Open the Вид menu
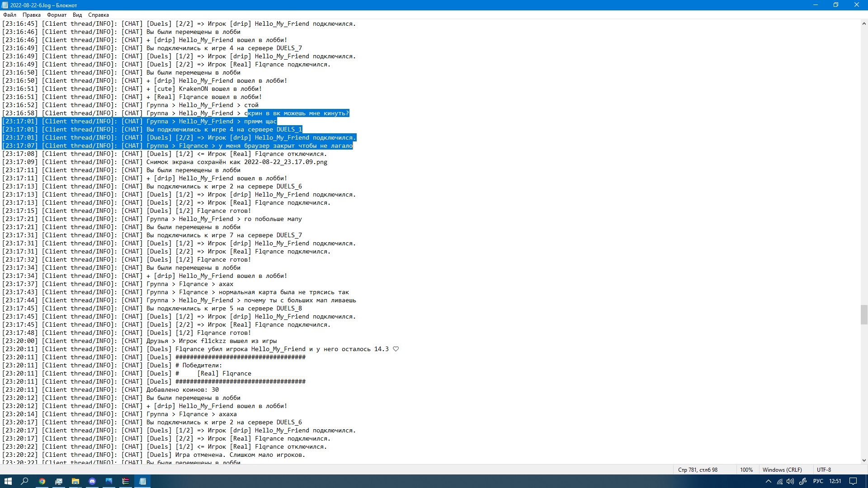Viewport: 868px width, 488px height. click(77, 15)
